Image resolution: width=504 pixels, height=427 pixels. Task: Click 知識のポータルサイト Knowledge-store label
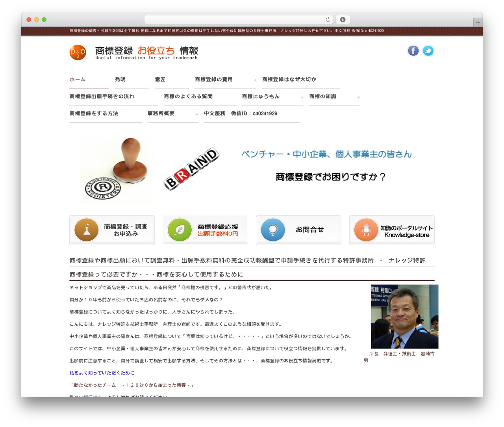407,232
